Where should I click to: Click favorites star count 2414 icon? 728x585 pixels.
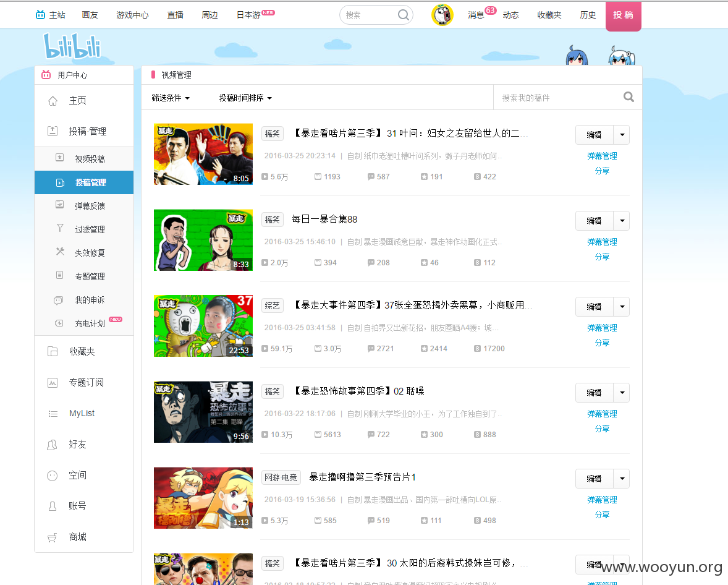click(x=424, y=349)
